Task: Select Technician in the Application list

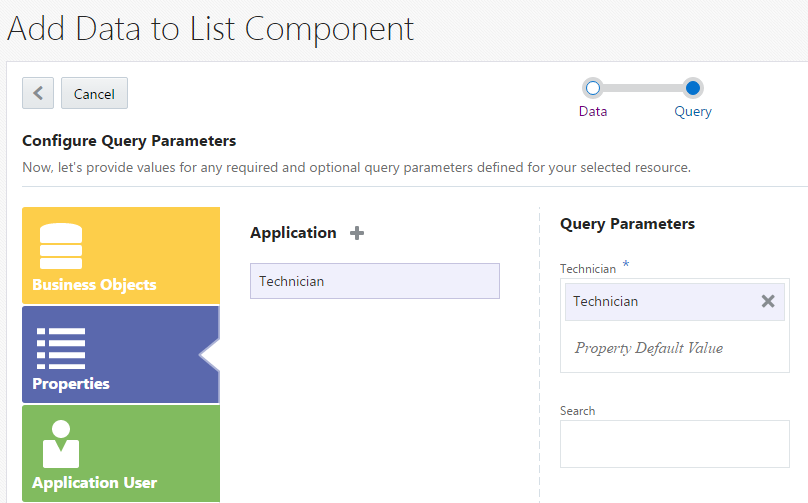Action: 374,281
